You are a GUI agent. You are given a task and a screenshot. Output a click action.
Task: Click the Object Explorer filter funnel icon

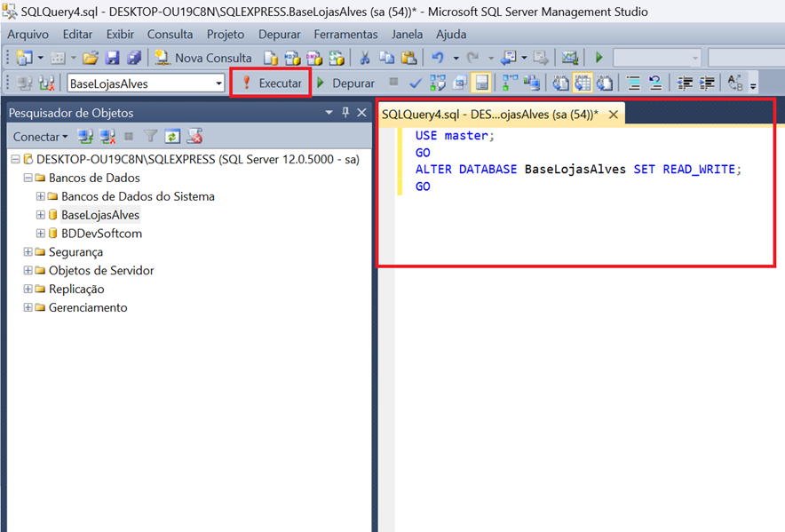151,137
